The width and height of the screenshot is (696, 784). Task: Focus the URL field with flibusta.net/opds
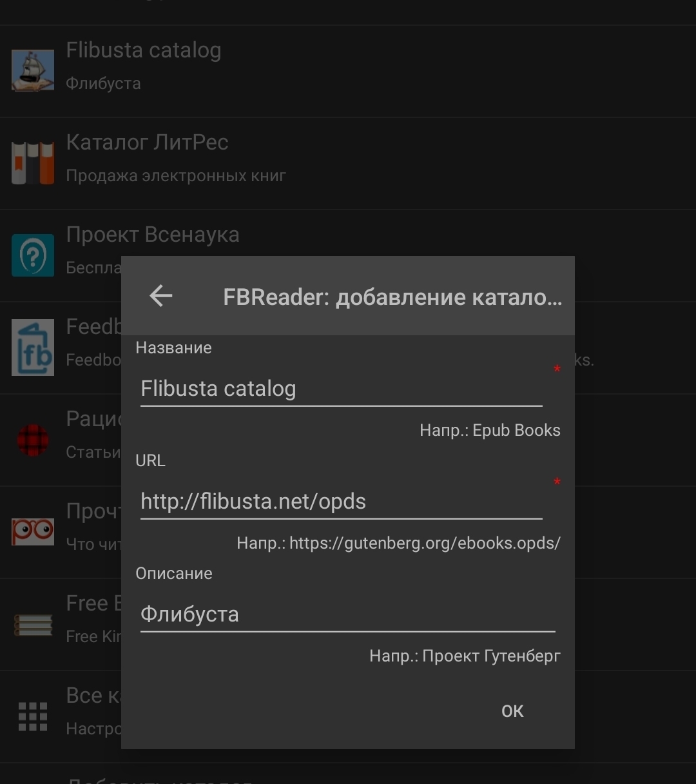point(341,502)
